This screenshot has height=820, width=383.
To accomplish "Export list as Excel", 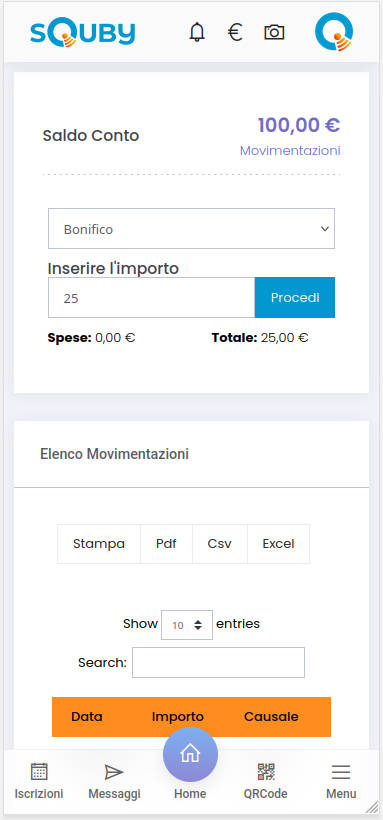I will (278, 544).
